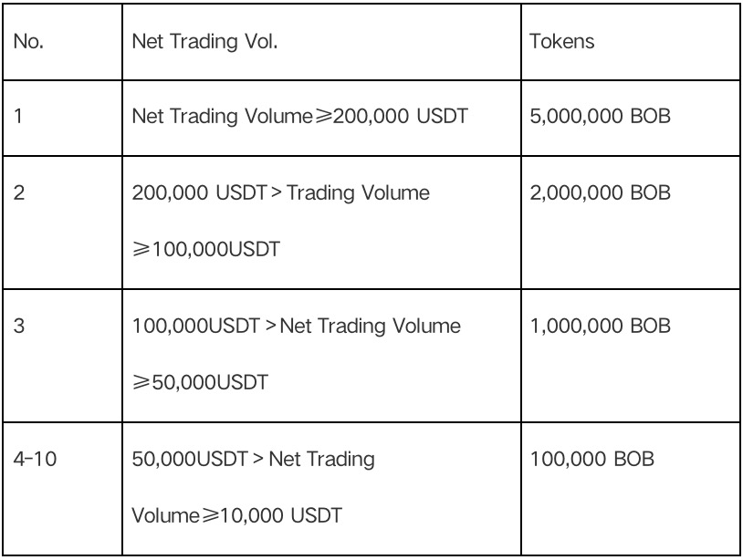Select the 'Net Trading Vol.' header cell
743x560 pixels.
[x=321, y=42]
